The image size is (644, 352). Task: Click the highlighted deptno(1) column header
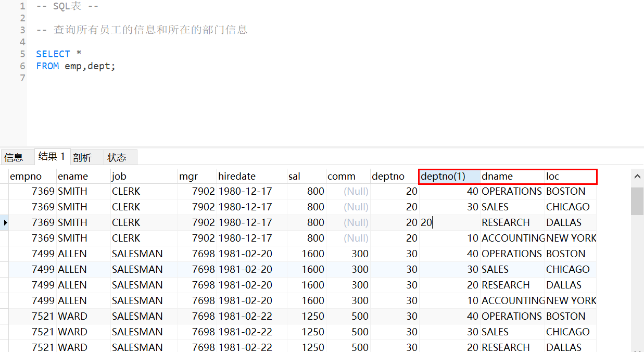click(x=443, y=177)
